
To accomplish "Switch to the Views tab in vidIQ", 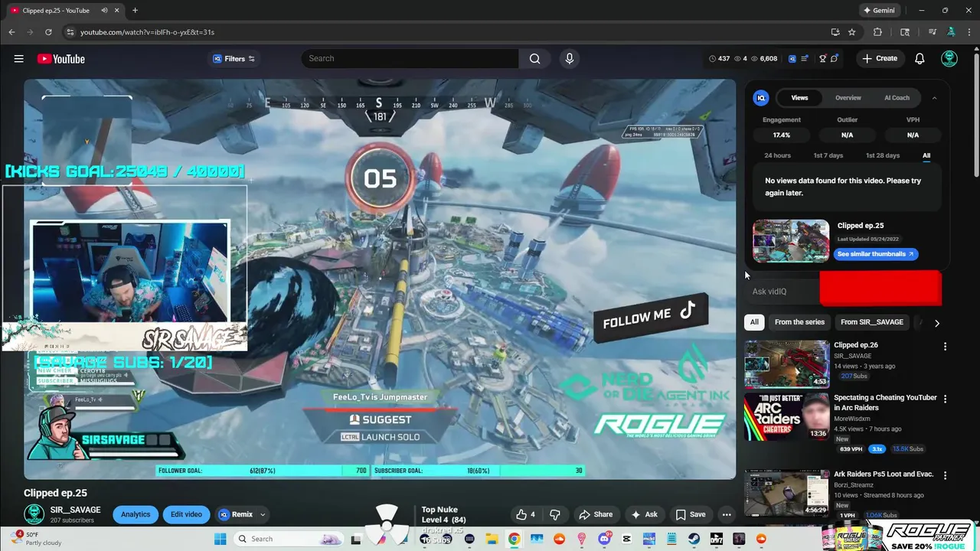I will (x=799, y=98).
